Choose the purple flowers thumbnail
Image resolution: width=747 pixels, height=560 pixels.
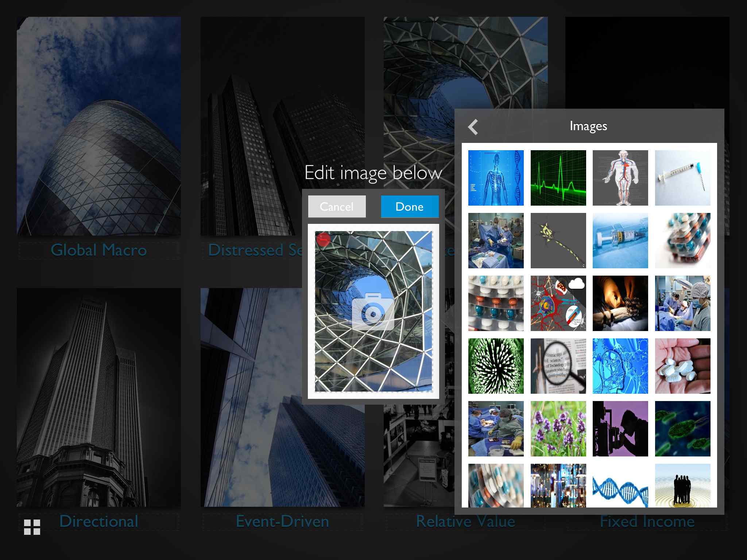tap(558, 429)
